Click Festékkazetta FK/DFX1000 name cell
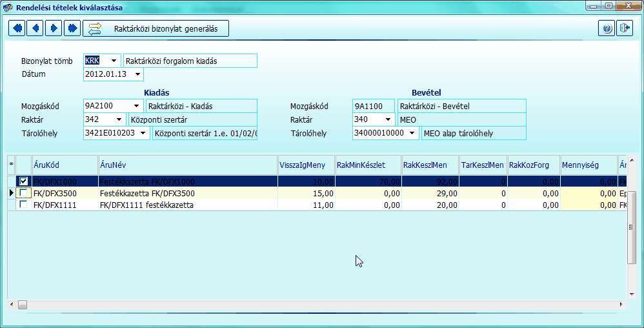644x328 pixels. click(188, 181)
